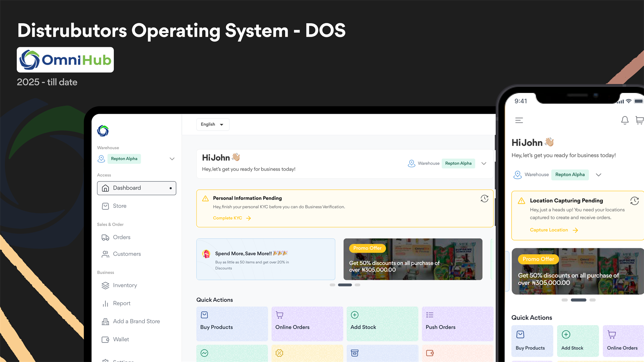Click the green trend icon quick action
This screenshot has height=362, width=644.
(204, 353)
